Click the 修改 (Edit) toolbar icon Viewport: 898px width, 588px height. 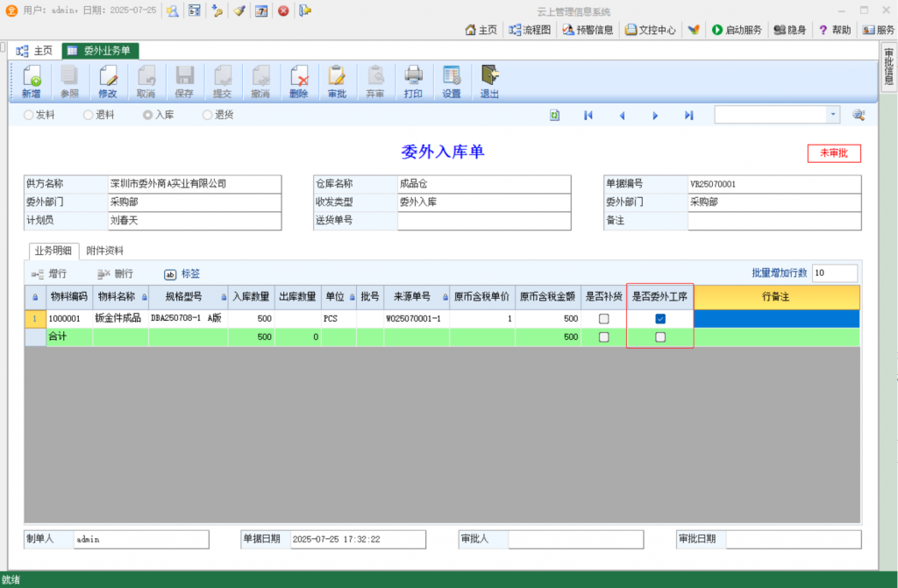pyautogui.click(x=108, y=81)
